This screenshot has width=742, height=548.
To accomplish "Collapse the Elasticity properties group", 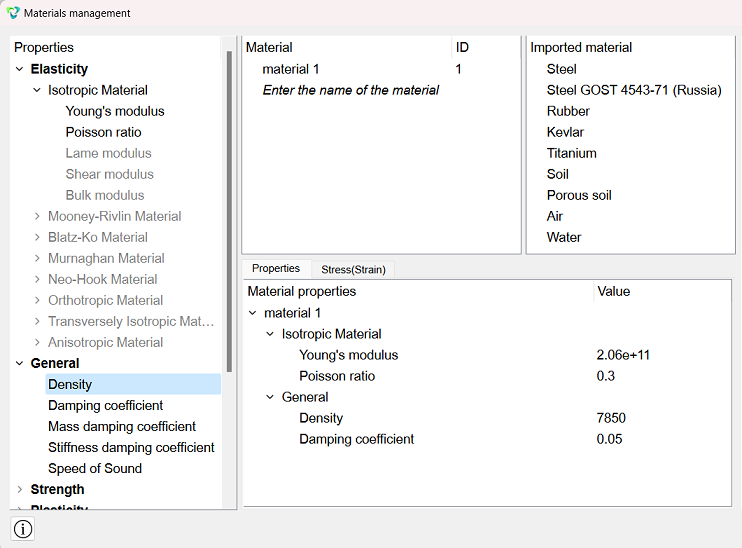I will point(19,69).
